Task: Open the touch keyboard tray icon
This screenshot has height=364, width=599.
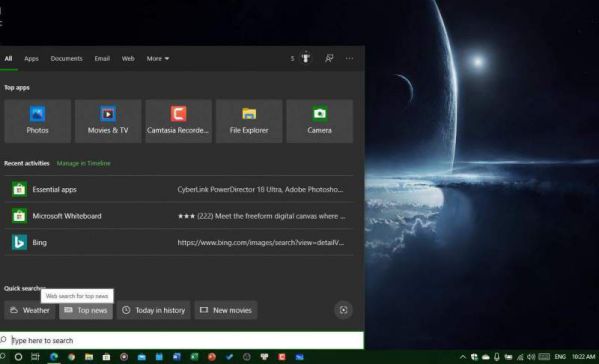Action: pyautogui.click(x=544, y=357)
